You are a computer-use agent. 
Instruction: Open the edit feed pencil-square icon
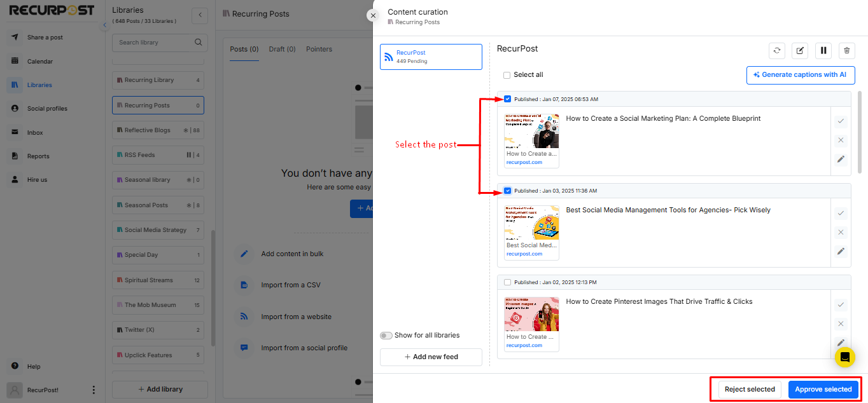801,51
